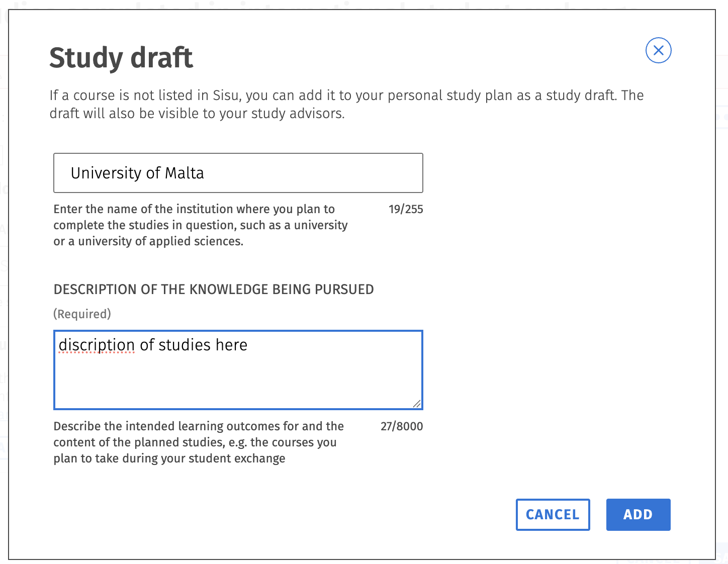Click the 19/255 character counter
The width and height of the screenshot is (728, 564).
click(406, 209)
